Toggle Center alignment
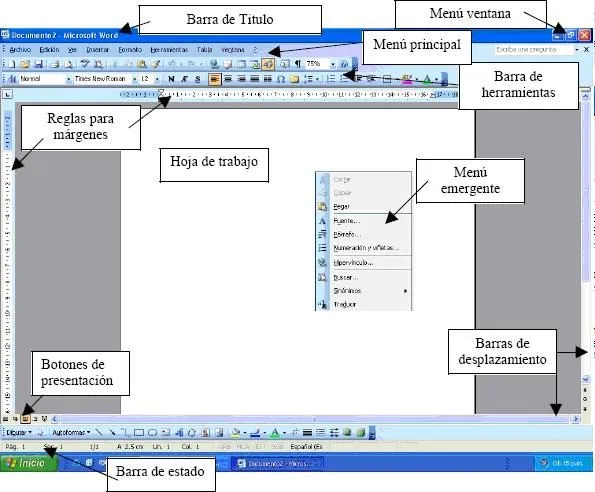The width and height of the screenshot is (595, 492). tap(228, 79)
